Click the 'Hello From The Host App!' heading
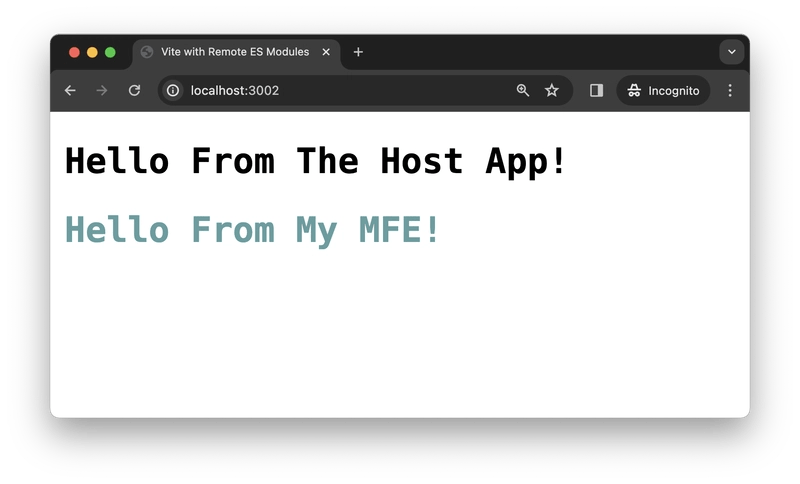The width and height of the screenshot is (800, 484). (x=316, y=162)
